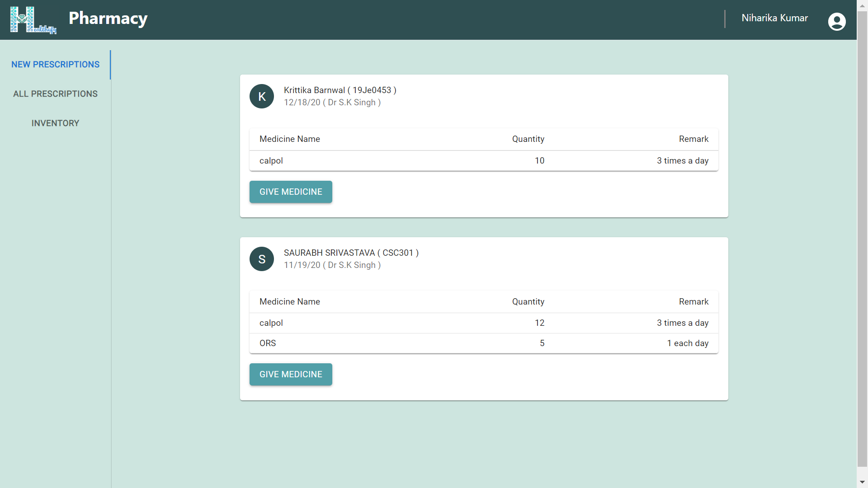The width and height of the screenshot is (868, 488).
Task: Give medicine to Saurabh Srivastava
Action: point(291,375)
